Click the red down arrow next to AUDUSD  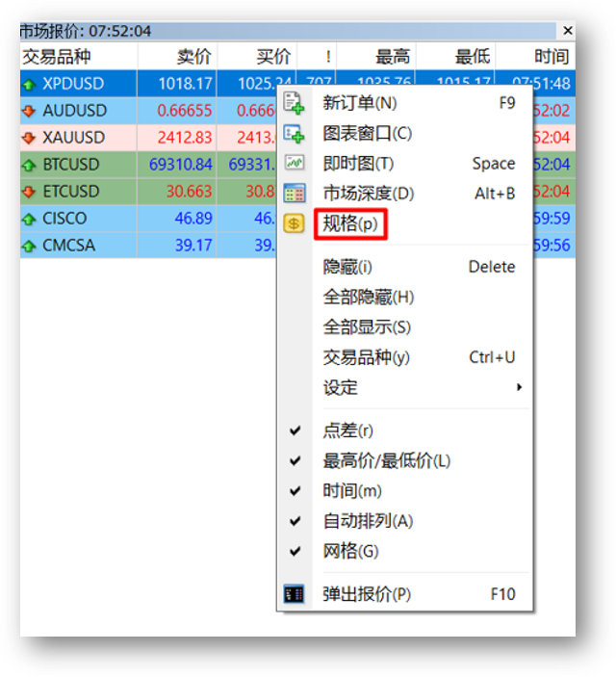tap(29, 111)
